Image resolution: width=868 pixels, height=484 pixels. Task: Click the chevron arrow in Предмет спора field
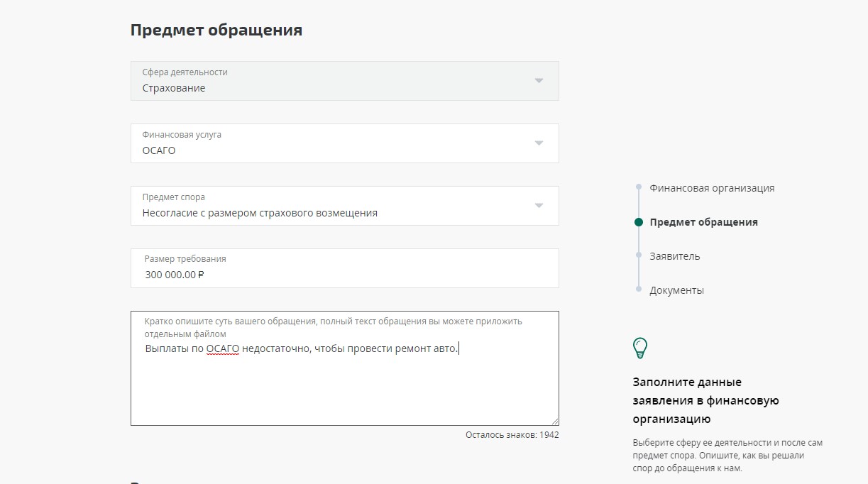539,206
